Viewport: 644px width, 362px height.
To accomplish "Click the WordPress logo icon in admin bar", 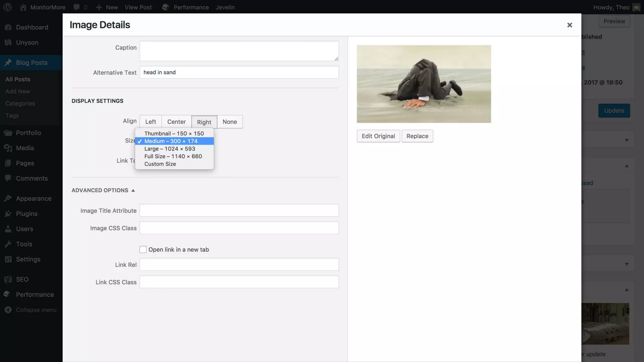I will click(x=8, y=7).
